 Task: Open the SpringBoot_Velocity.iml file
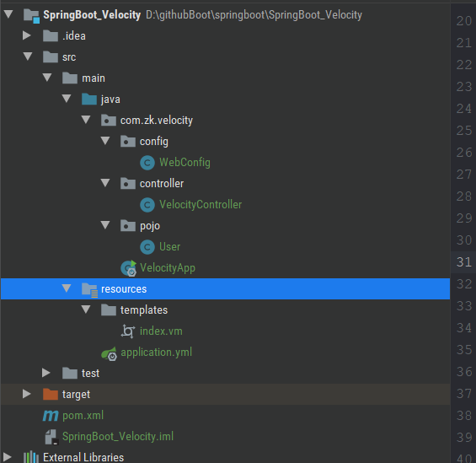pyautogui.click(x=118, y=436)
